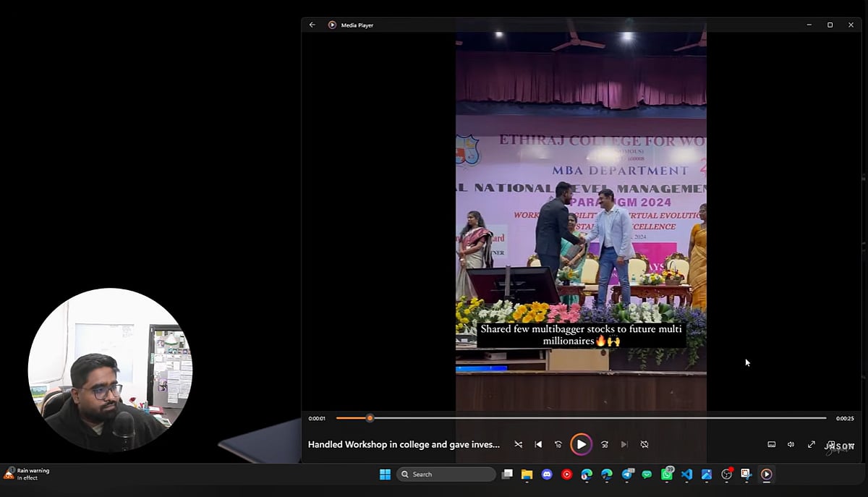Click the Media Player taskbar icon
This screenshot has width=868, height=497.
(766, 475)
